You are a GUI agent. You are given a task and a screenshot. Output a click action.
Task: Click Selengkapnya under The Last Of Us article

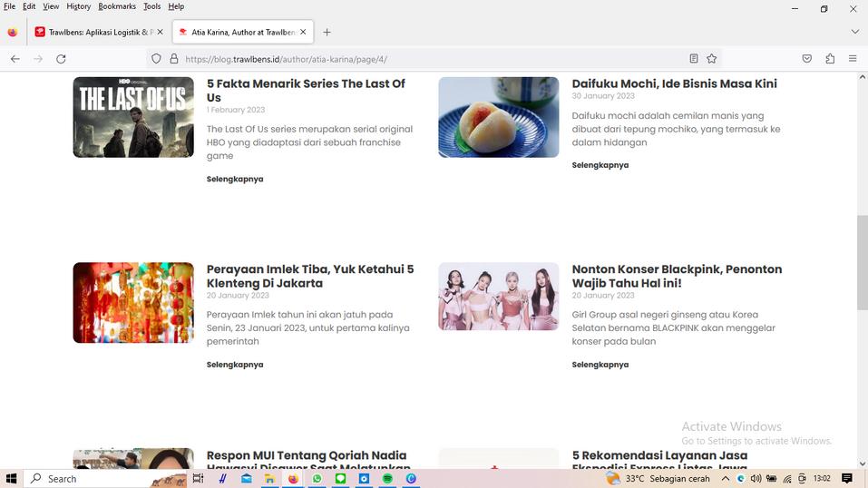tap(235, 179)
